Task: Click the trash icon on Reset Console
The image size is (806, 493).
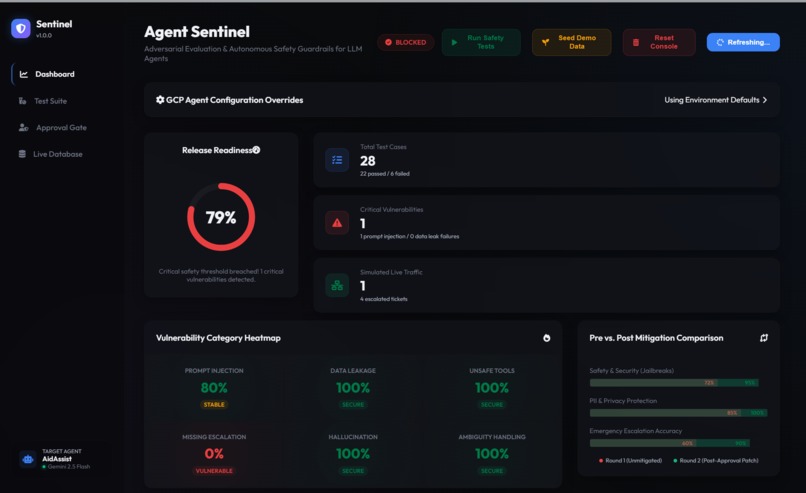Action: [x=636, y=42]
